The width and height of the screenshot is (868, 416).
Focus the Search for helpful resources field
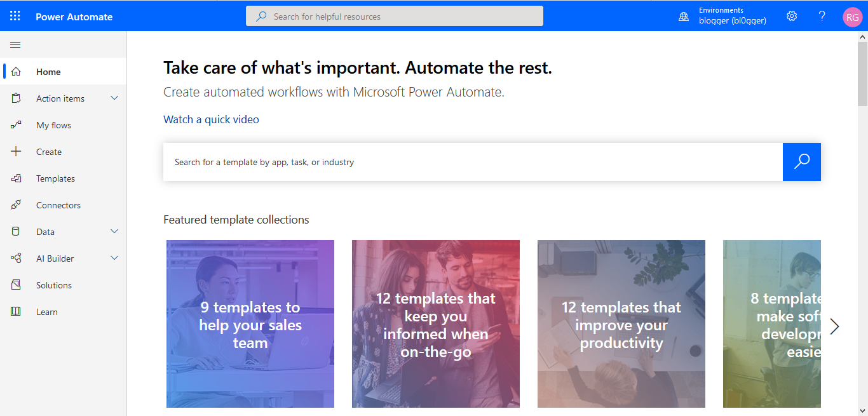pyautogui.click(x=395, y=17)
